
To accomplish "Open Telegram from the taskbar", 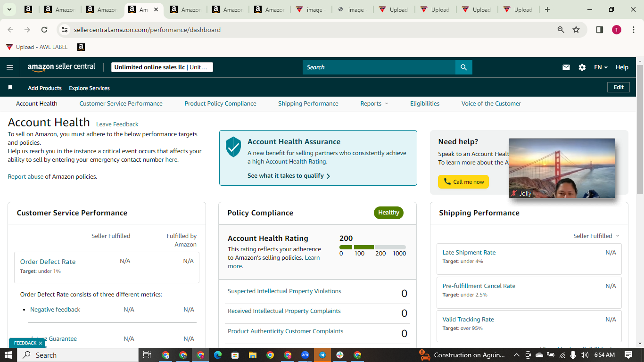I will pyautogui.click(x=322, y=355).
